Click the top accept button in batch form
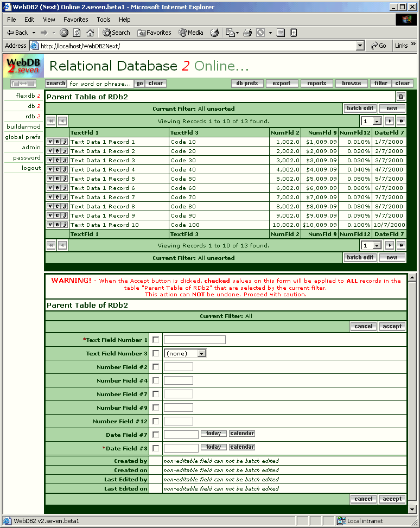This screenshot has height=528, width=420. pos(392,326)
